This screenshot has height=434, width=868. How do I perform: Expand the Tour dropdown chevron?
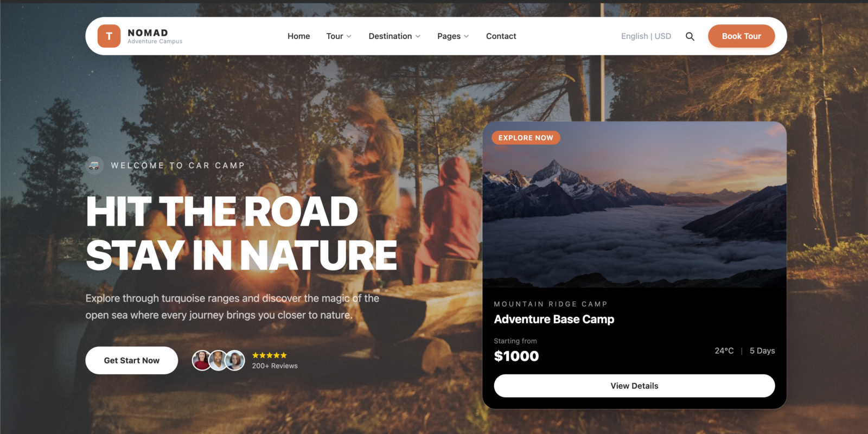click(x=349, y=36)
